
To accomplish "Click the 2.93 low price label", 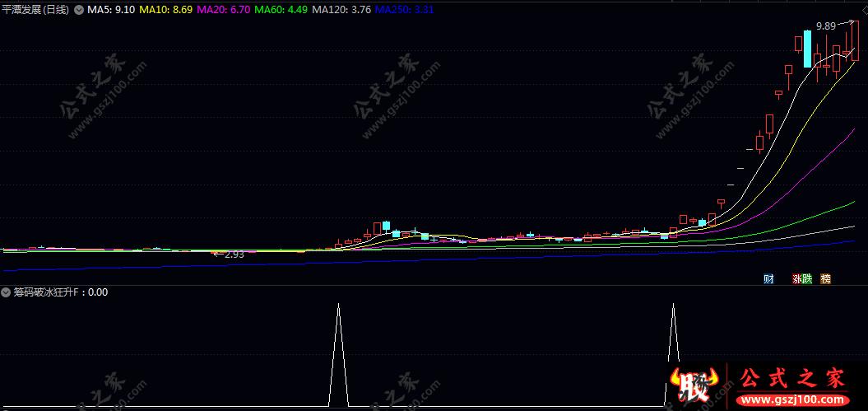I will (234, 255).
